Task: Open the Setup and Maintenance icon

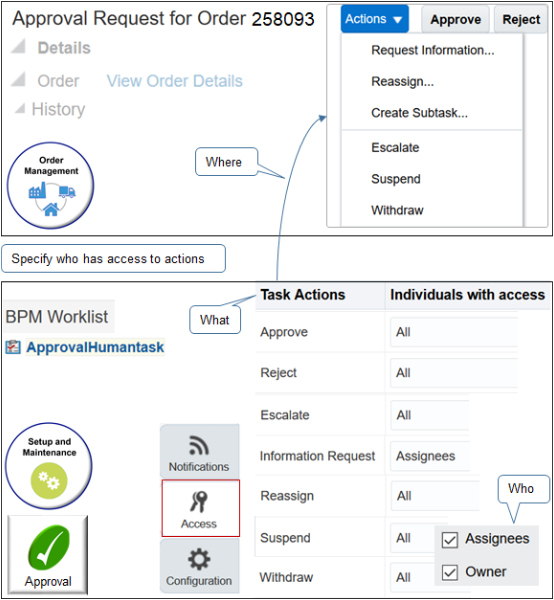Action: 49,466
